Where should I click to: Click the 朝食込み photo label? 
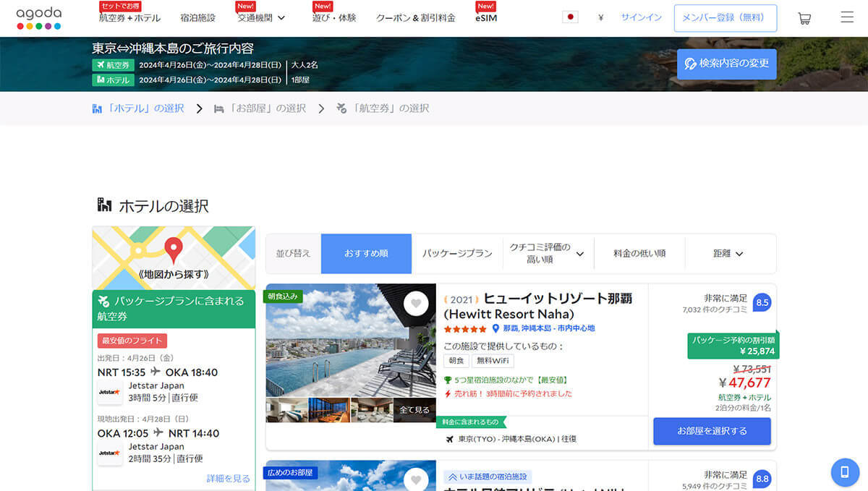tap(283, 296)
